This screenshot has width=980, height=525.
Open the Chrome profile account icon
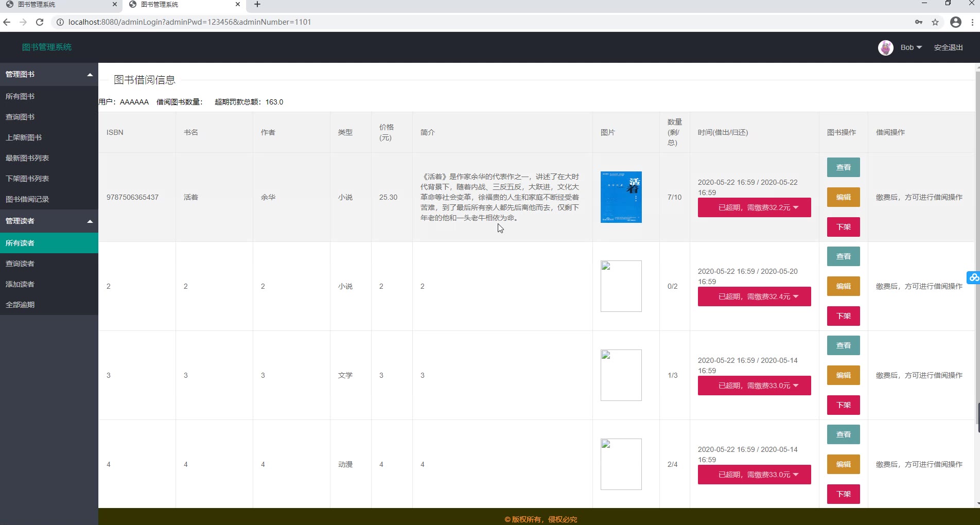pyautogui.click(x=956, y=22)
